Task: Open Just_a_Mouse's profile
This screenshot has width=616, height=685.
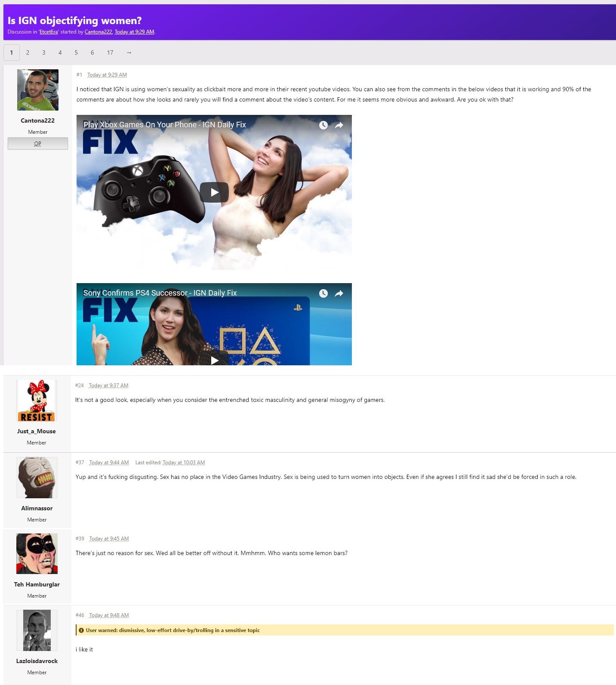Action: coord(37,431)
